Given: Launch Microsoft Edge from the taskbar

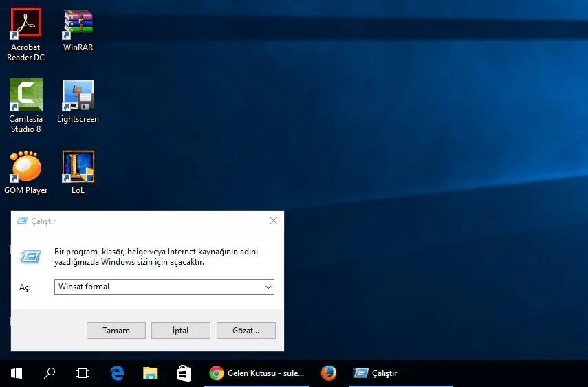Looking at the screenshot, I should click(117, 373).
